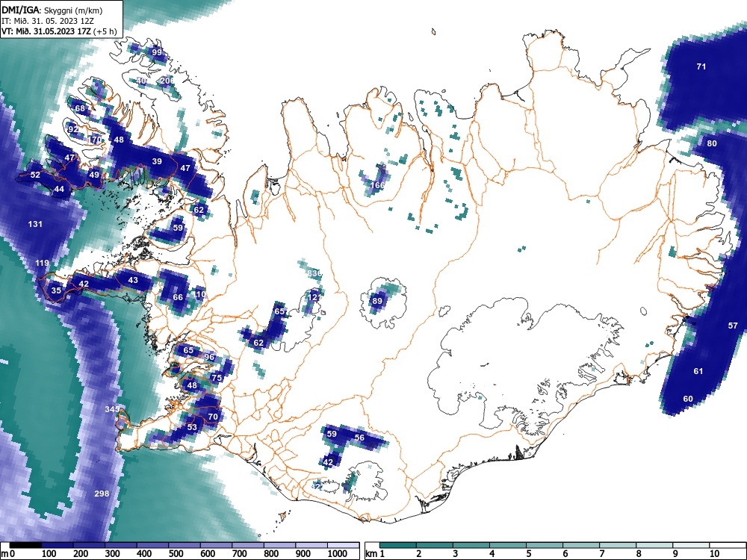Click the offshore visibility value 131
The width and height of the screenshot is (747, 560).
(35, 224)
